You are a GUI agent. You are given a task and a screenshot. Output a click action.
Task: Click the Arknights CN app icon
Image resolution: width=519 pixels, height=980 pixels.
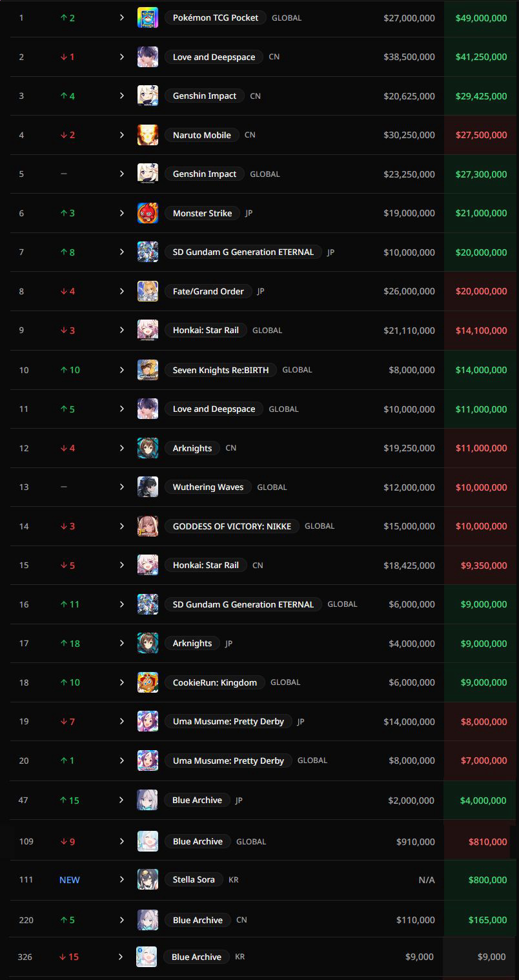[148, 448]
